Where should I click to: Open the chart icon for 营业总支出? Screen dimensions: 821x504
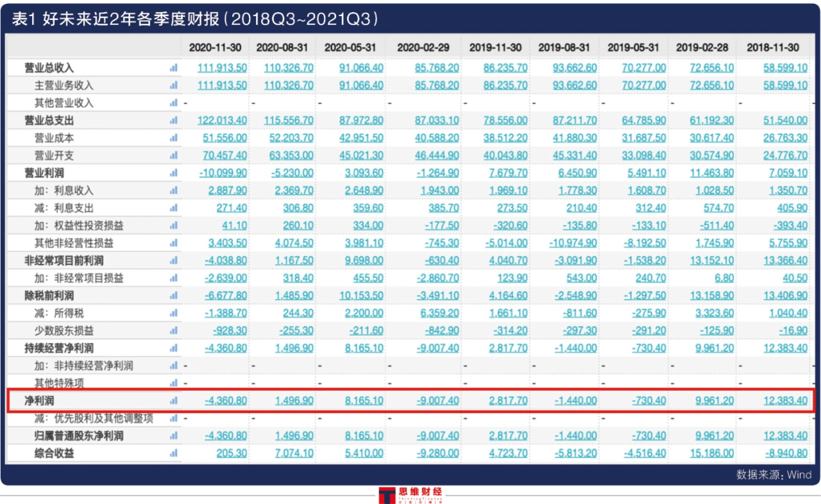[172, 119]
